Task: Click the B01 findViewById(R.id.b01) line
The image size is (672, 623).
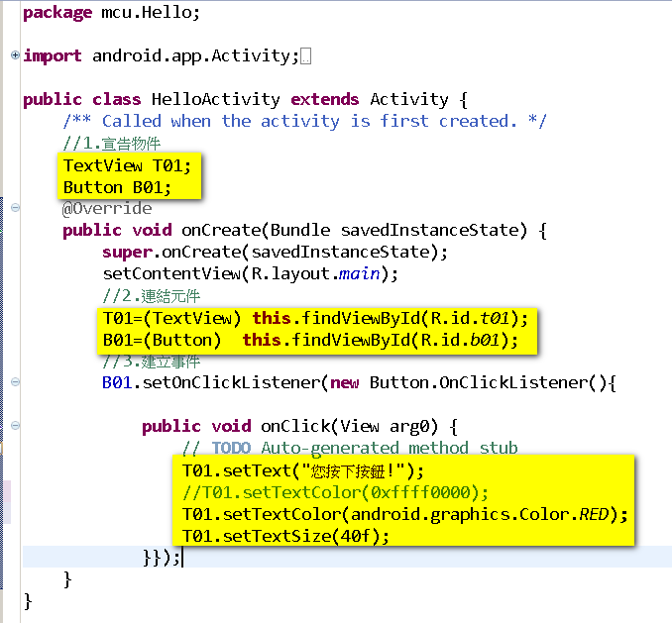Action: pos(310,341)
